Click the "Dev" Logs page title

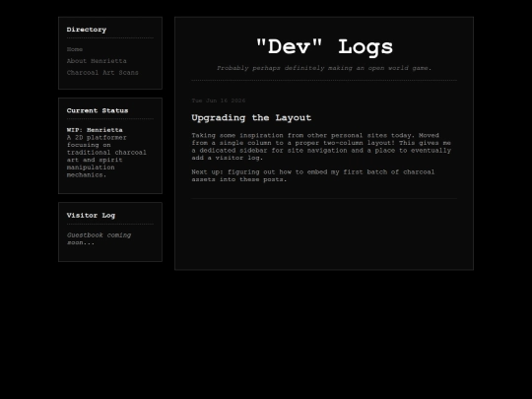(324, 47)
